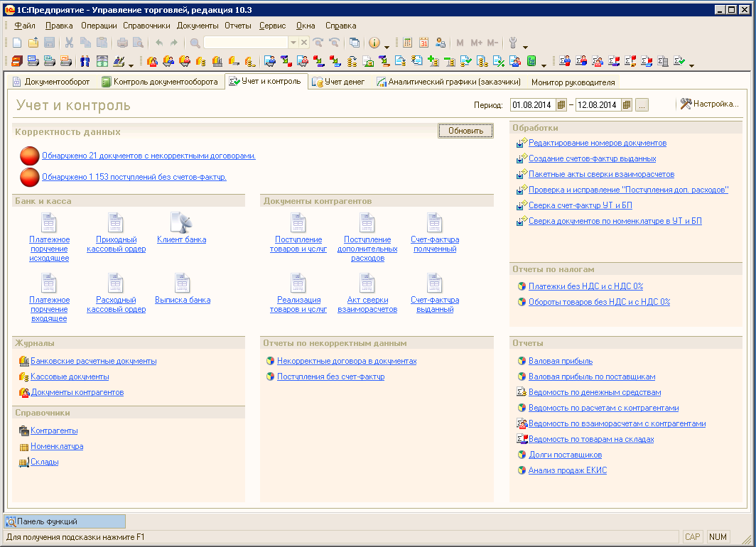Open the calendar toolbar icon
Viewport: 756px width, 547px height.
(424, 43)
